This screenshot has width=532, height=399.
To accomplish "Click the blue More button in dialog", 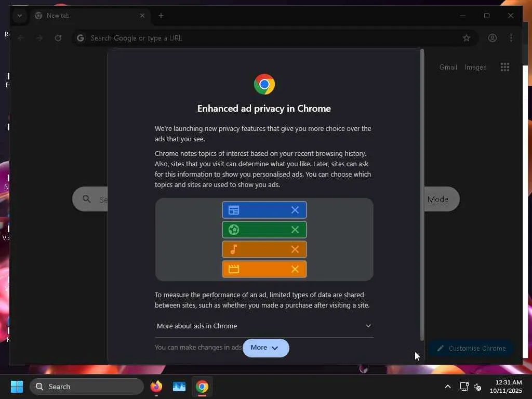I will (265, 348).
